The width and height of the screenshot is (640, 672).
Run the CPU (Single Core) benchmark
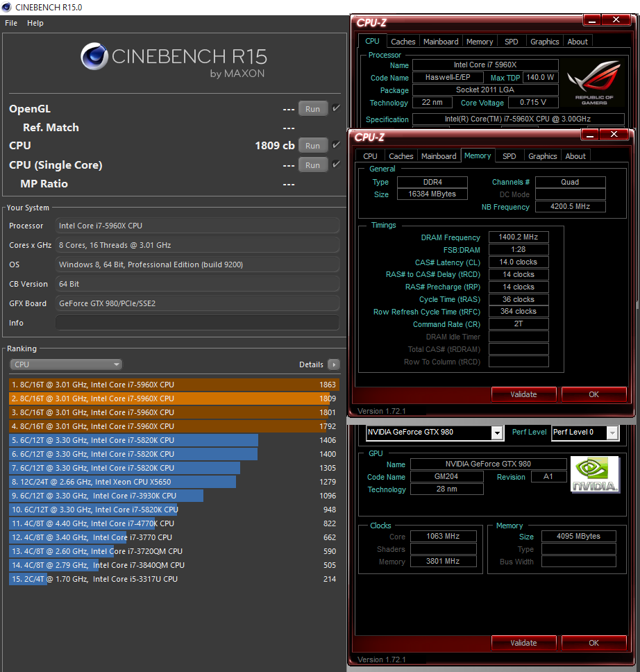point(313,165)
